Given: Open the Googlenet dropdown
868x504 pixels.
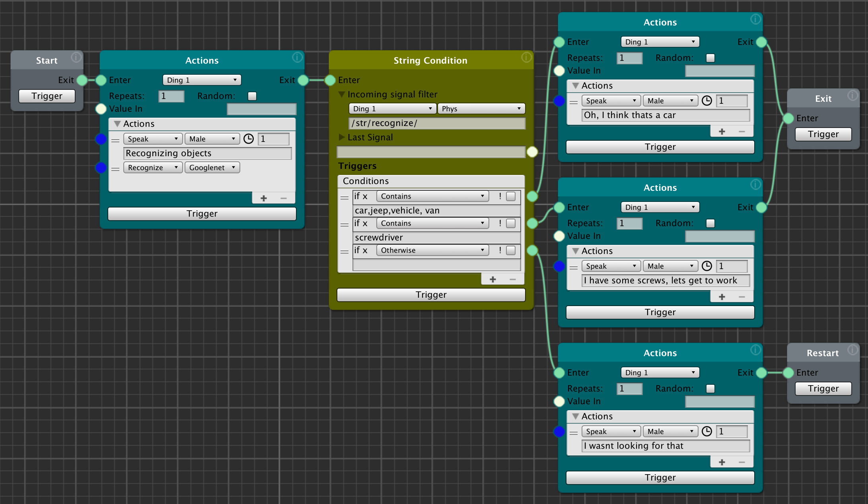Looking at the screenshot, I should (212, 168).
